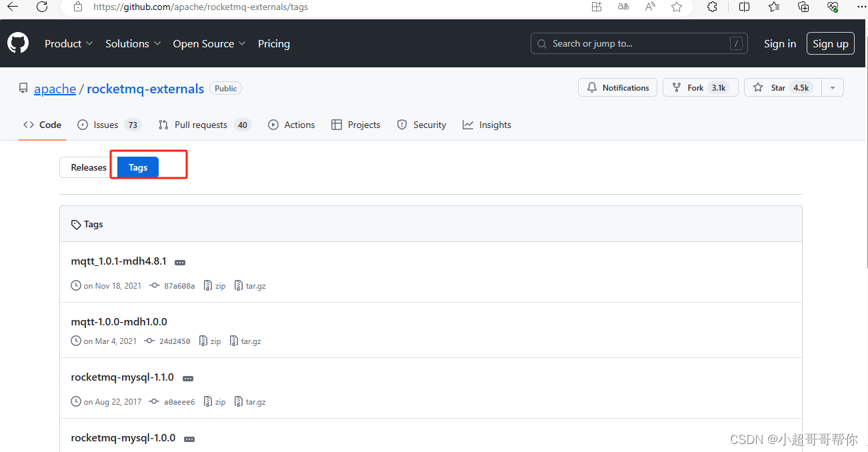This screenshot has width=868, height=452.
Task: Click the Sign up button
Action: point(830,43)
